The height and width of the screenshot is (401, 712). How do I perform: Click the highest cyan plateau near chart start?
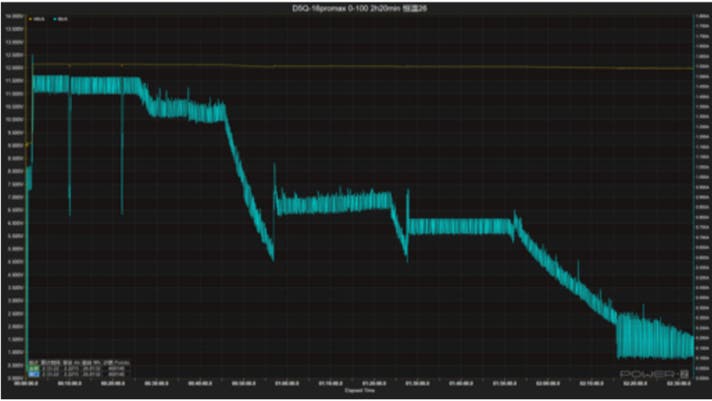[90, 84]
